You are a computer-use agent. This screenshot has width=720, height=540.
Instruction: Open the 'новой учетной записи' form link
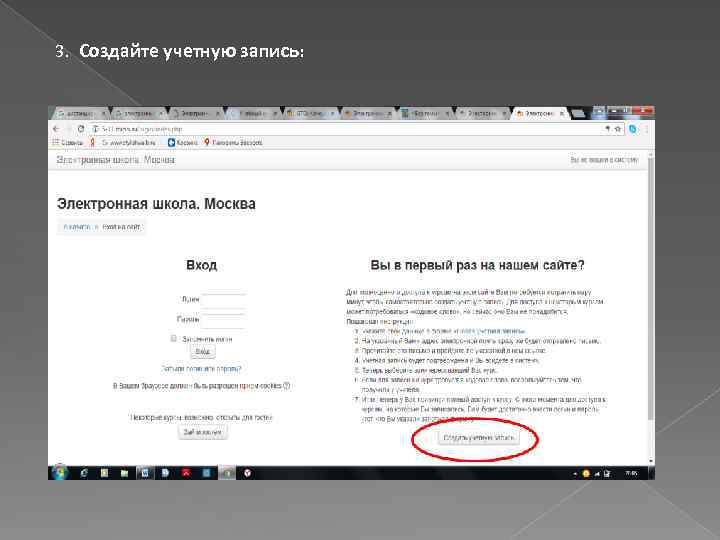pos(490,331)
